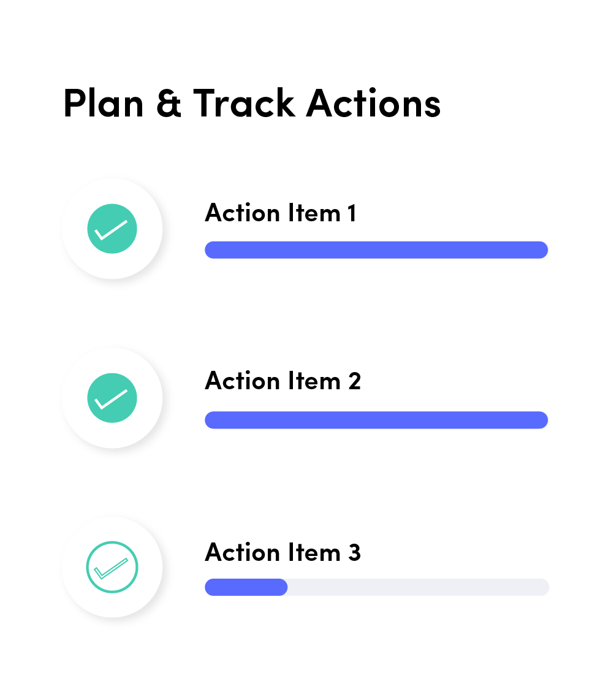Click the filled green checkmark beside Action Item 1

click(x=112, y=229)
